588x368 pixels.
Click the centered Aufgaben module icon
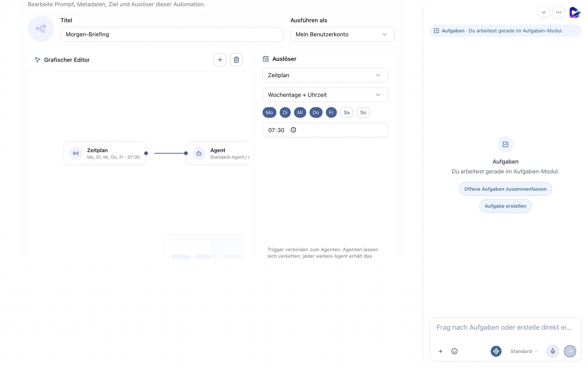point(505,144)
